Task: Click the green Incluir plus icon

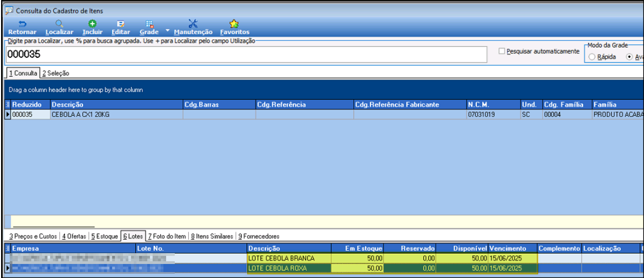Action: point(92,24)
